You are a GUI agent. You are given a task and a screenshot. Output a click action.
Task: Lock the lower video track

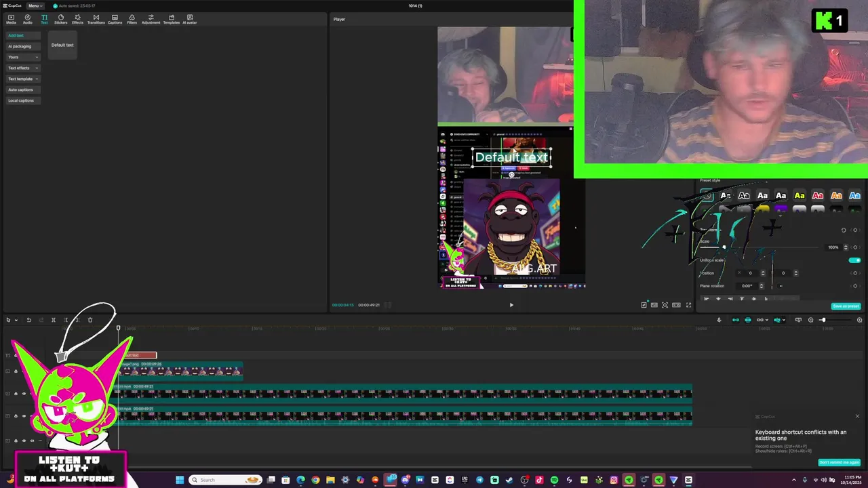pyautogui.click(x=16, y=416)
